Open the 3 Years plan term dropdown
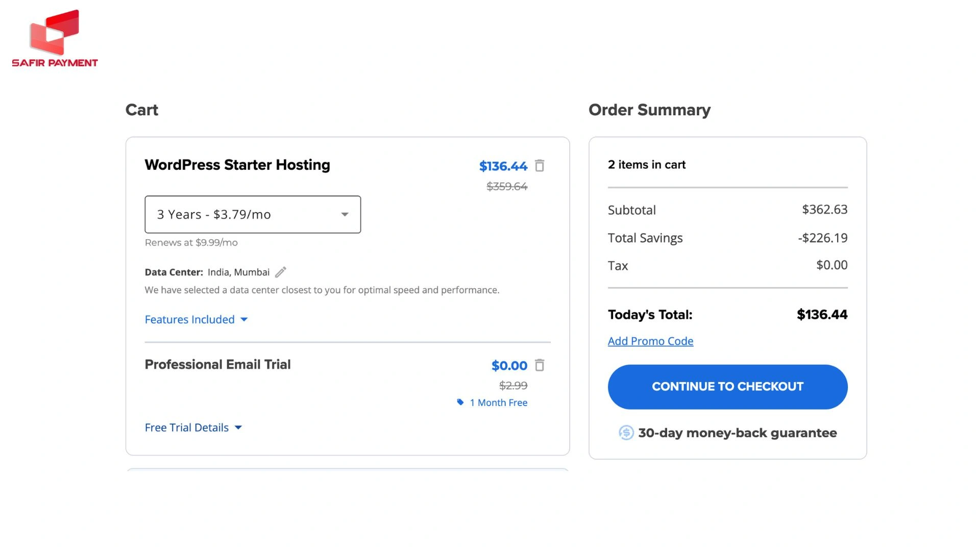 point(253,215)
